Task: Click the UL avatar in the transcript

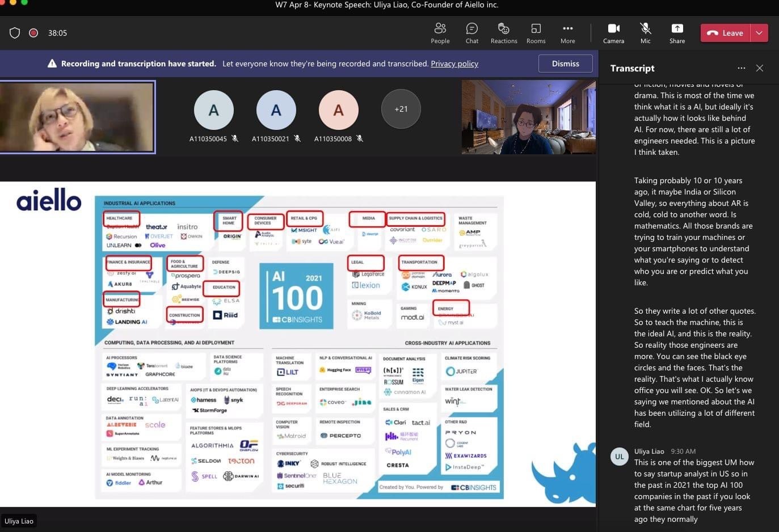Action: coord(619,456)
